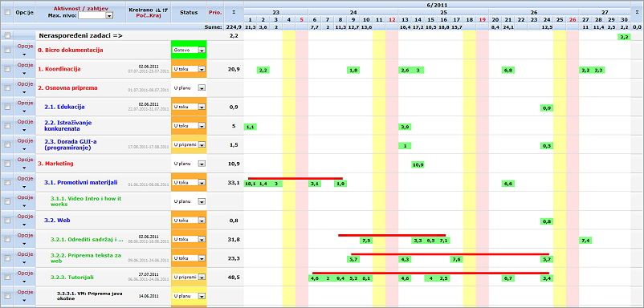Click the 10,1 cell in Promotivni materijali row
This screenshot has height=308, width=644.
[250, 184]
